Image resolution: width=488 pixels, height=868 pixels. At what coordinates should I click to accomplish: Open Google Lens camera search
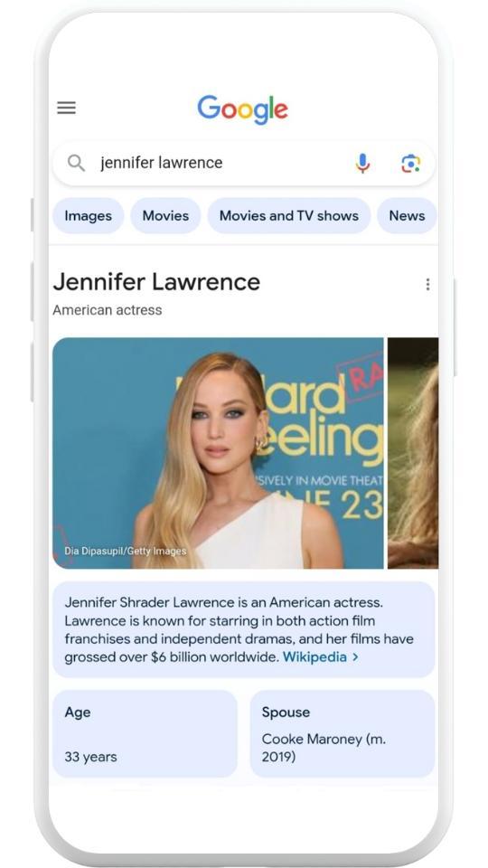pyautogui.click(x=410, y=164)
